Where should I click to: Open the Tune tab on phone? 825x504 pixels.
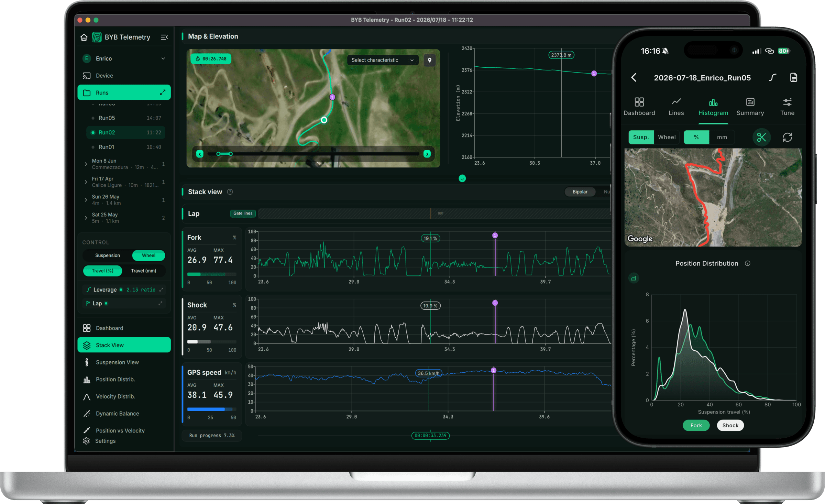click(787, 107)
